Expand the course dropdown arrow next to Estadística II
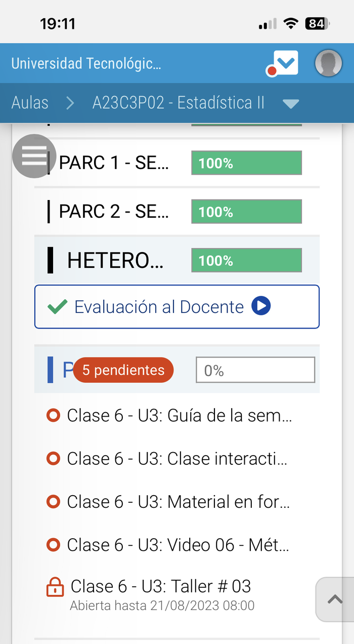The image size is (354, 644). pos(291,104)
